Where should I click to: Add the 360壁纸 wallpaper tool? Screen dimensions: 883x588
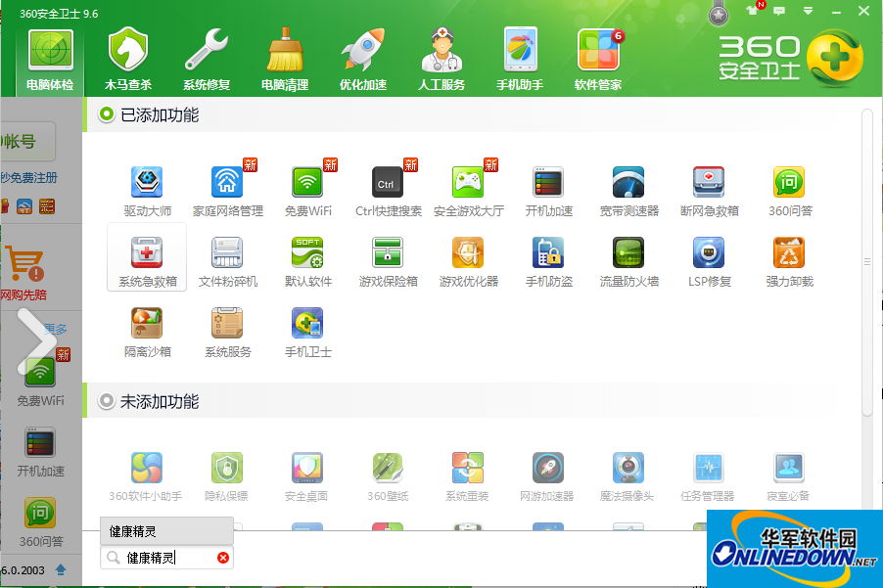pos(388,476)
